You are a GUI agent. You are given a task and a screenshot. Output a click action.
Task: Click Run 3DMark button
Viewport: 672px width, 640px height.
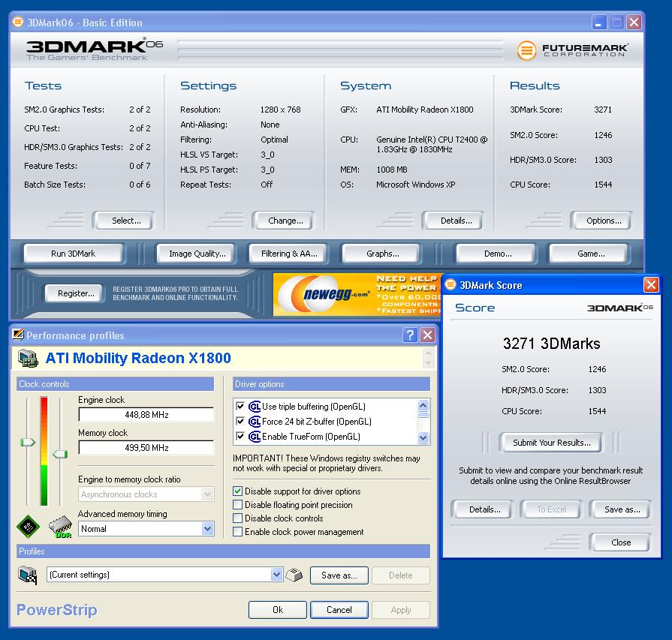click(74, 254)
